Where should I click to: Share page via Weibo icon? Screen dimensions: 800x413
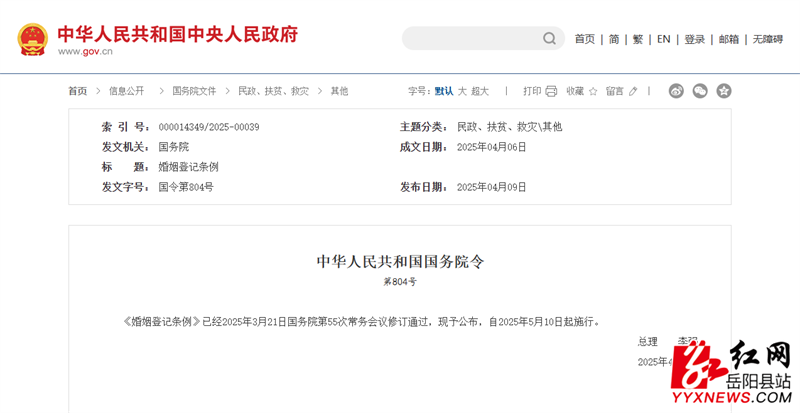676,91
